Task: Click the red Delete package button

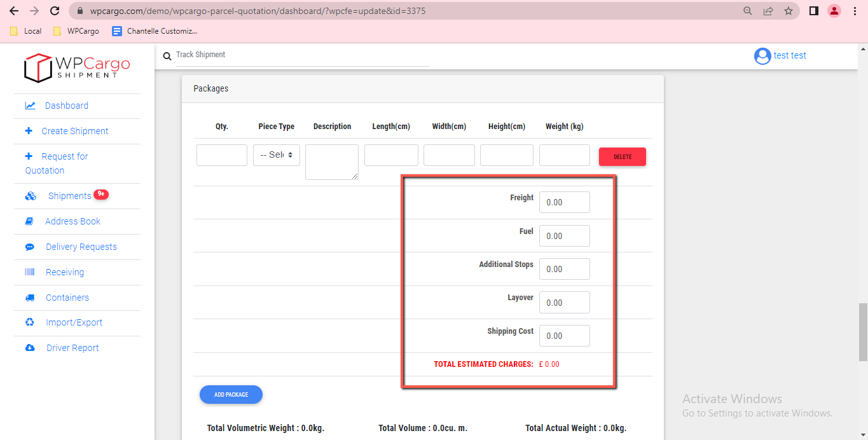Action: click(623, 157)
